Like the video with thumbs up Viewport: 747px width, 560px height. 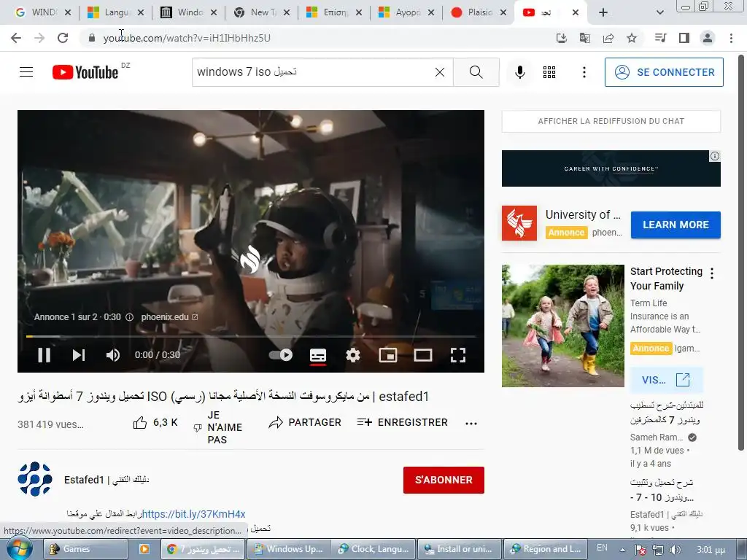(155, 422)
